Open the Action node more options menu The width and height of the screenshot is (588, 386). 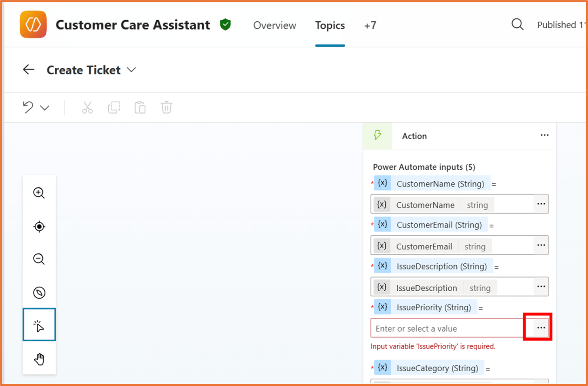(544, 135)
